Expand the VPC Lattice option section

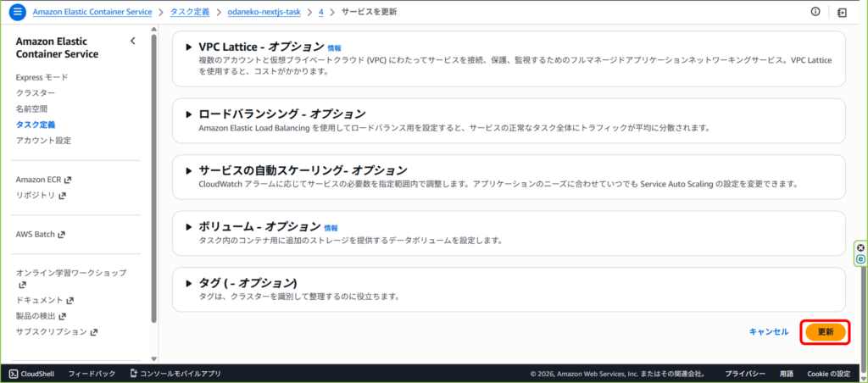tap(189, 47)
